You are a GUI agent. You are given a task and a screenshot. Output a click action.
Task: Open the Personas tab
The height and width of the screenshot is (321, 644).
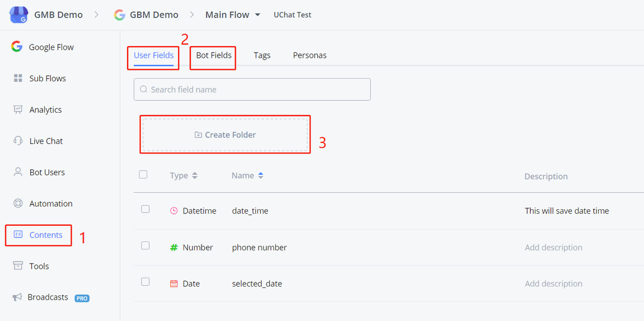pos(310,56)
